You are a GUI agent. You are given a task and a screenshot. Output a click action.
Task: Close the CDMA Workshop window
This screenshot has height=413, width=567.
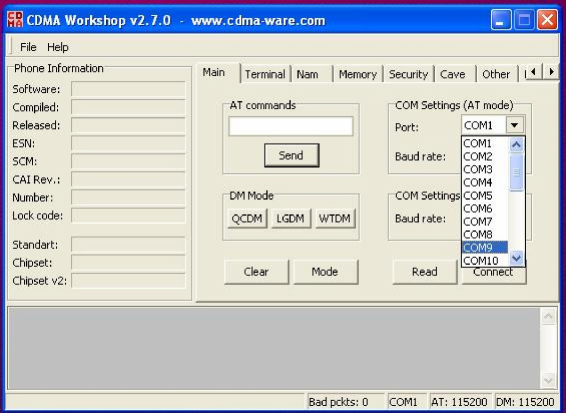click(x=547, y=20)
